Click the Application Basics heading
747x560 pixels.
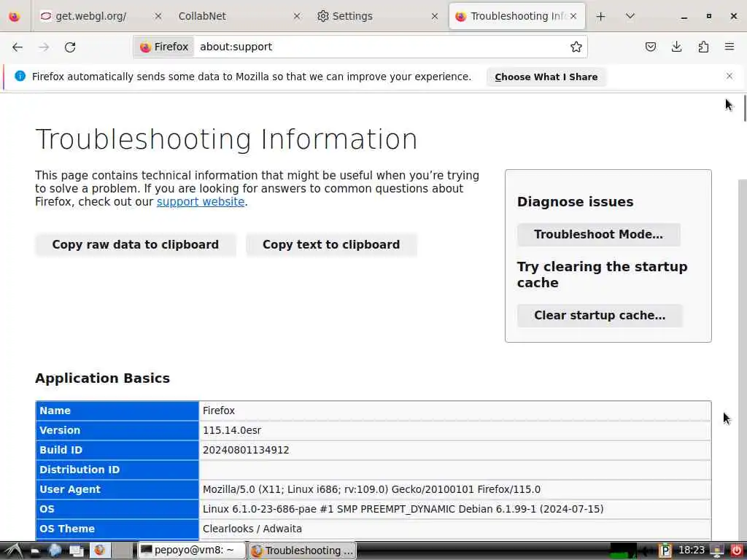click(102, 378)
